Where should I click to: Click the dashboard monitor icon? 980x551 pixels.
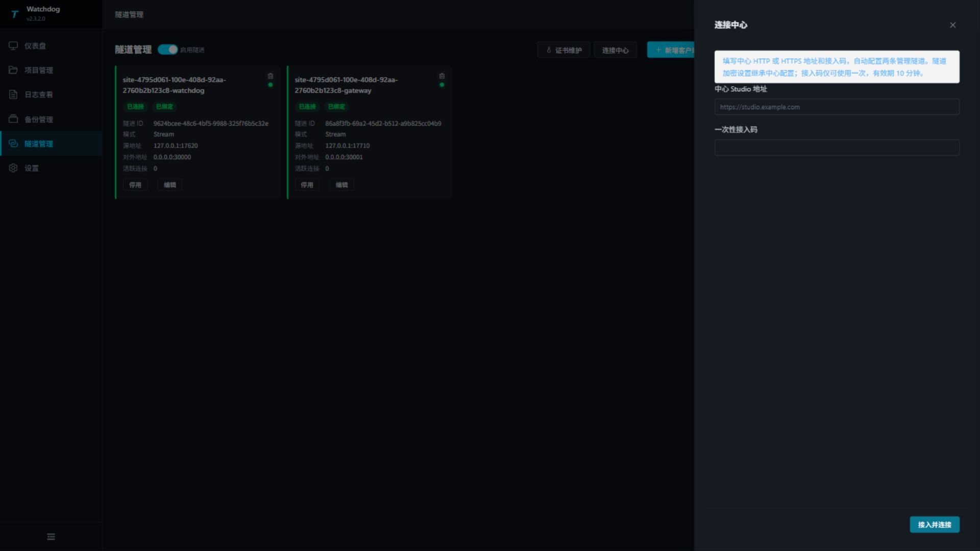(x=13, y=46)
